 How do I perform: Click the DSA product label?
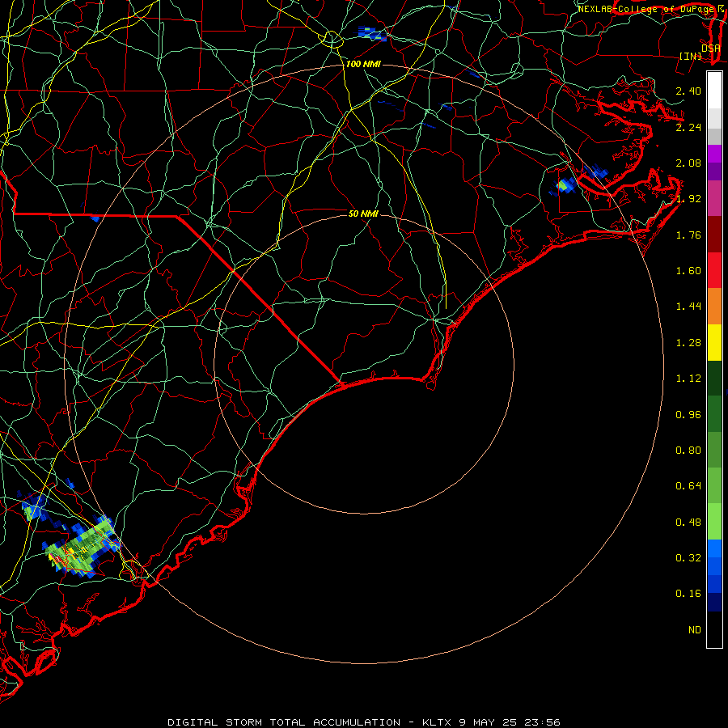click(711, 48)
